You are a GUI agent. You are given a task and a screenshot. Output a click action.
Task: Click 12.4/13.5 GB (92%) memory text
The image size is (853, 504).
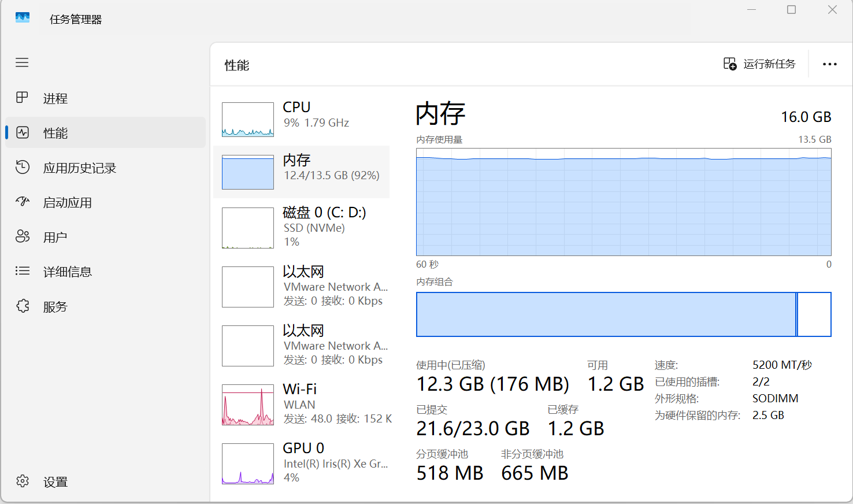[x=332, y=175]
